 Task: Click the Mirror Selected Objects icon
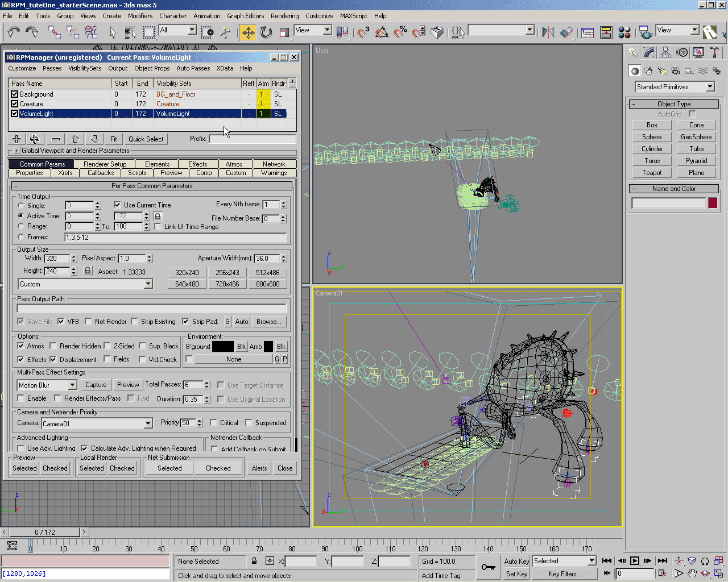[x=548, y=32]
